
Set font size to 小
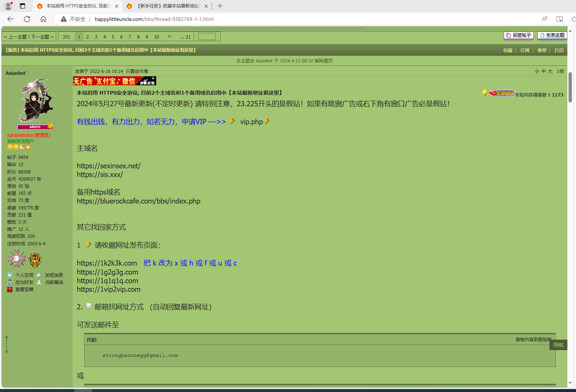tap(537, 71)
